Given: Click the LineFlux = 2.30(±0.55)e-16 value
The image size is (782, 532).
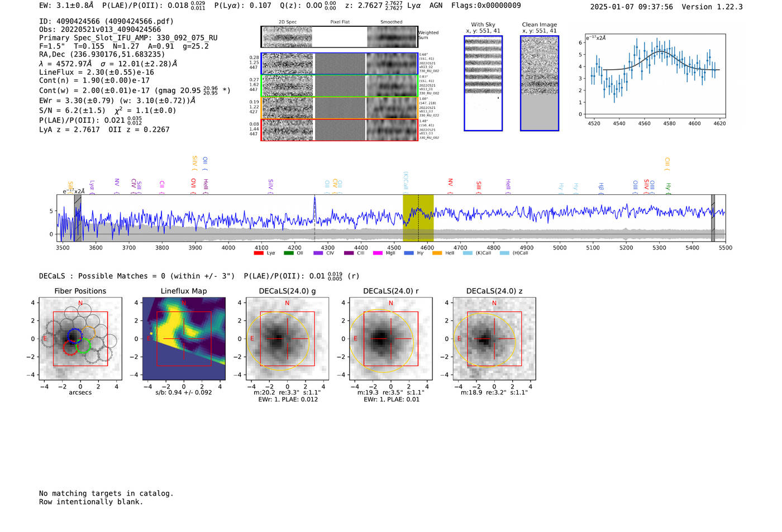Looking at the screenshot, I should (x=97, y=72).
